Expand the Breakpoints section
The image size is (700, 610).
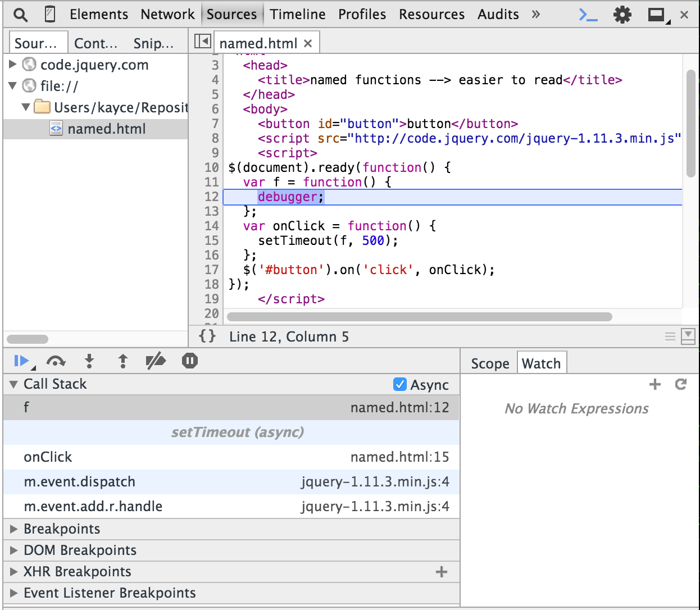click(x=14, y=529)
